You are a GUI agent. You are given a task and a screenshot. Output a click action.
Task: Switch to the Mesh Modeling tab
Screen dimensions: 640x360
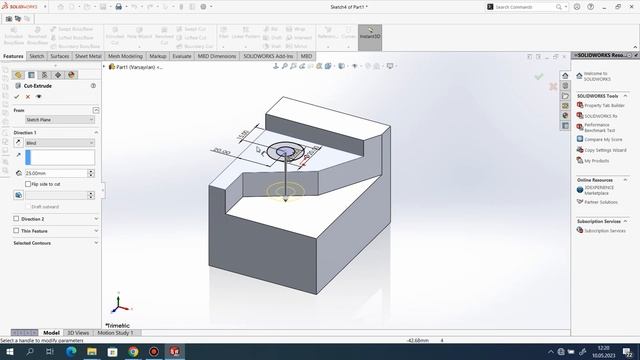[125, 56]
